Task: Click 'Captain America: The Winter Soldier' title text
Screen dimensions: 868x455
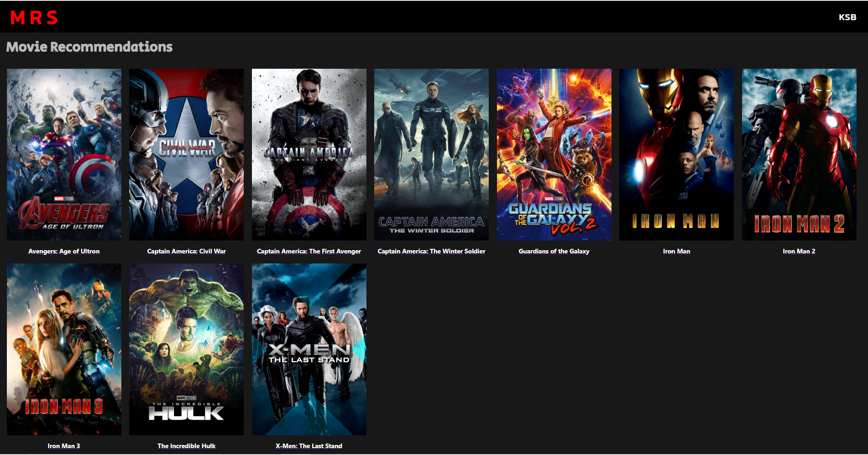Action: tap(431, 251)
